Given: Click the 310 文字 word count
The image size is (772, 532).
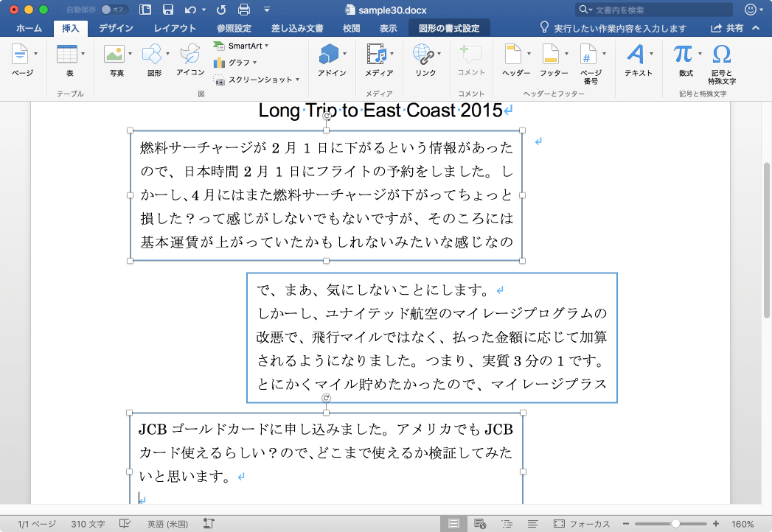Looking at the screenshot, I should (88, 524).
